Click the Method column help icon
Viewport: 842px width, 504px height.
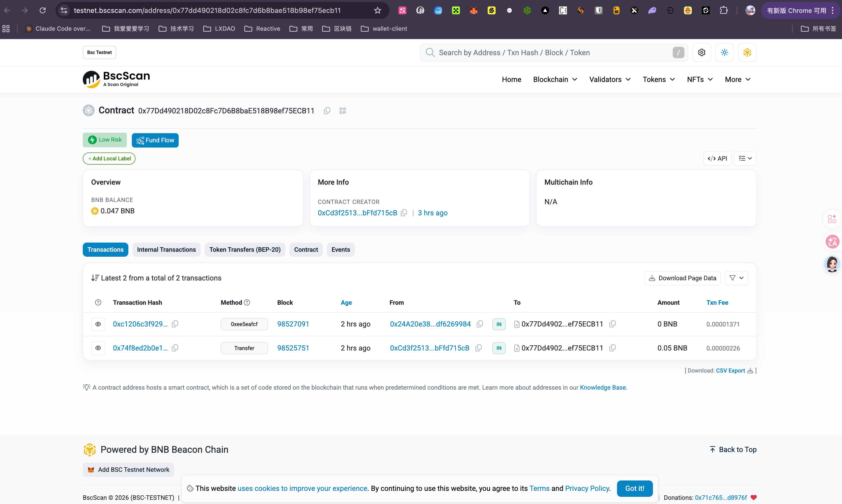click(247, 302)
